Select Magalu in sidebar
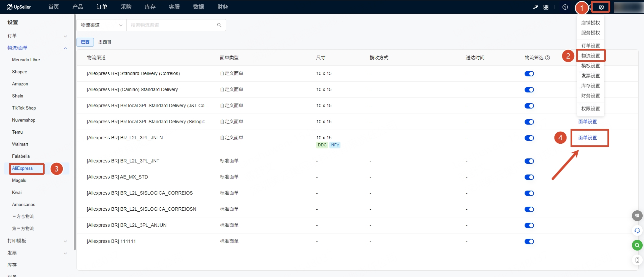The height and width of the screenshot is (277, 644). (19, 181)
